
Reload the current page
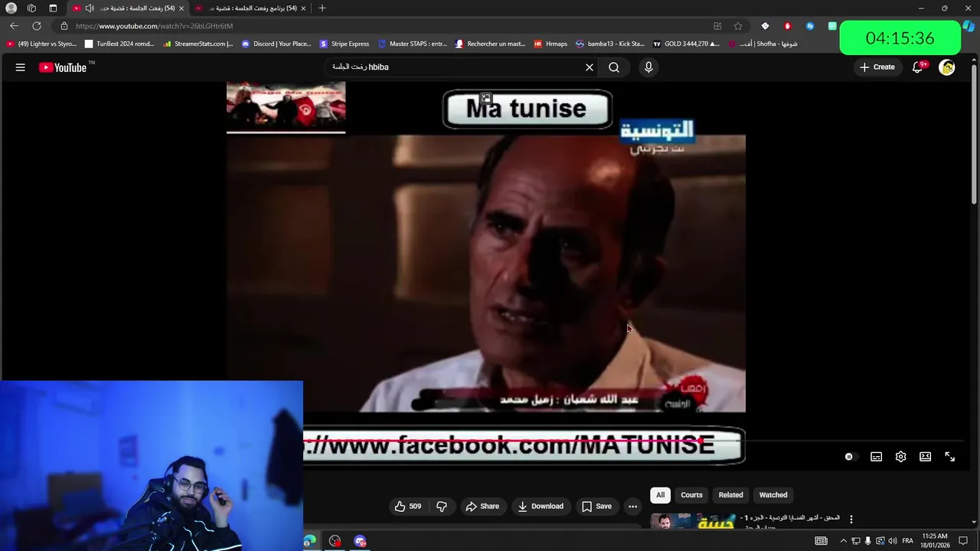click(x=36, y=26)
